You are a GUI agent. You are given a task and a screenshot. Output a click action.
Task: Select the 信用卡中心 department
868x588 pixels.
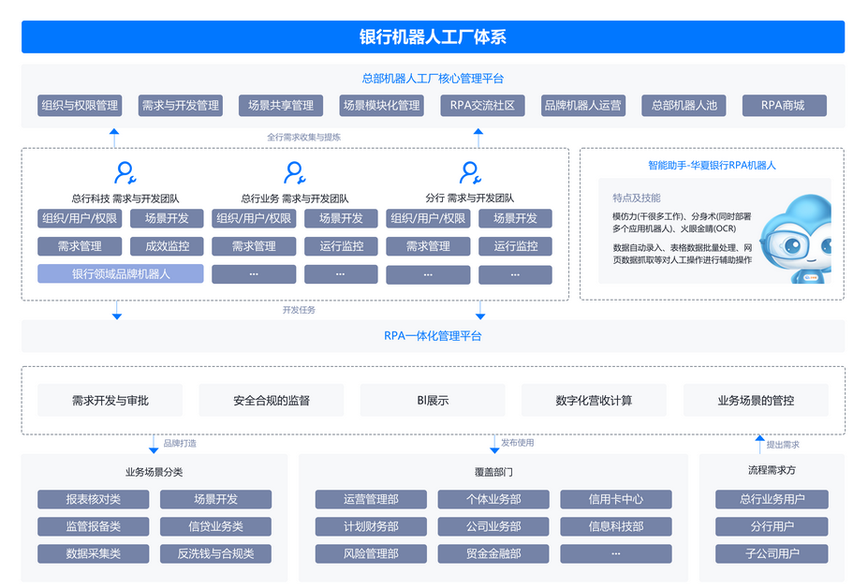615,499
